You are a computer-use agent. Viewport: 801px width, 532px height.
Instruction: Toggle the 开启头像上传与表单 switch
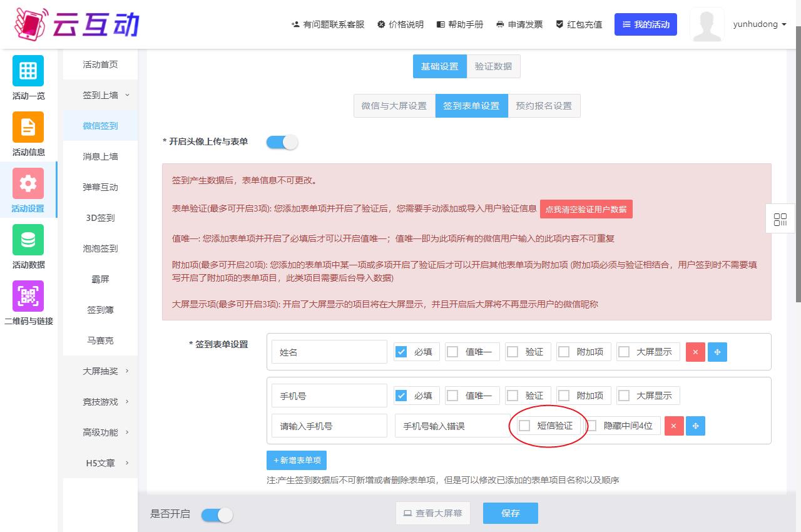[x=282, y=142]
